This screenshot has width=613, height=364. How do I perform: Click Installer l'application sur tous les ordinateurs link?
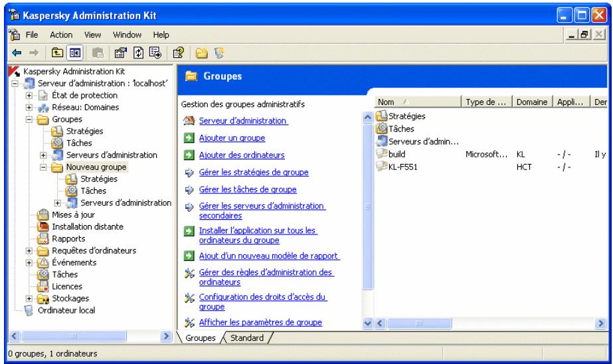tap(258, 235)
